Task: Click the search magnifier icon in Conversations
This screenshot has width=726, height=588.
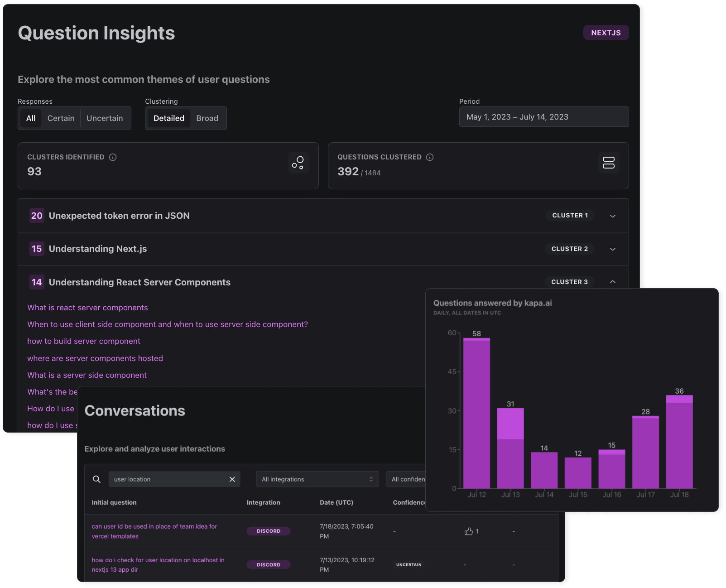Action: click(x=96, y=479)
